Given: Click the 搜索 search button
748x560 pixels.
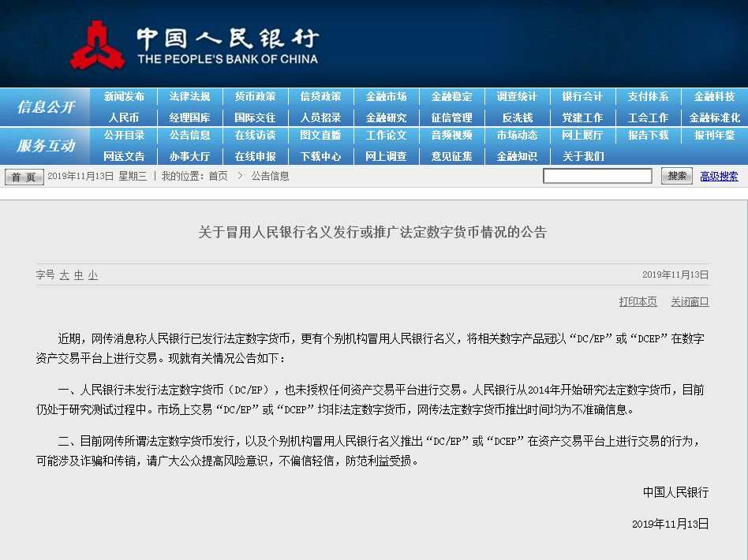Looking at the screenshot, I should [x=676, y=176].
